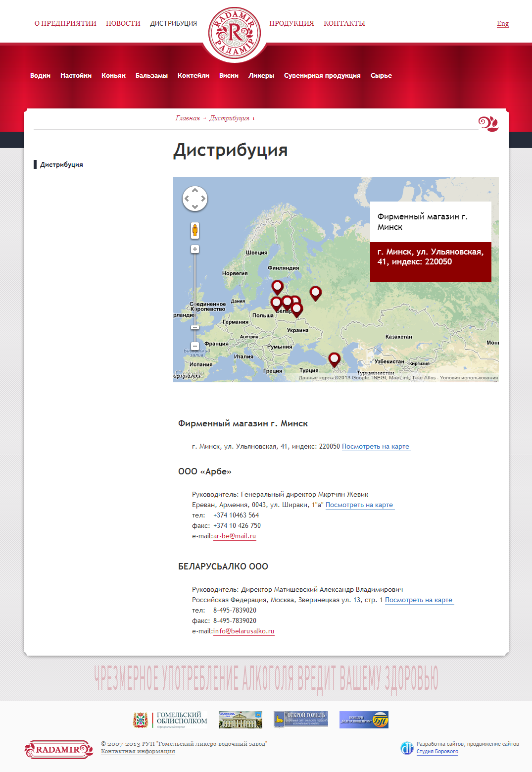
Task: Select Дистрибуция in the left sidebar
Action: tap(61, 164)
